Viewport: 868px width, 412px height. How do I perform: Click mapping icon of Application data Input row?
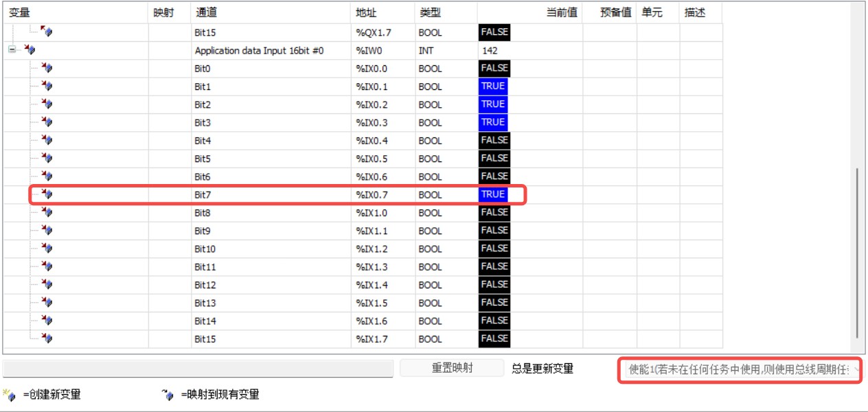pyautogui.click(x=30, y=50)
